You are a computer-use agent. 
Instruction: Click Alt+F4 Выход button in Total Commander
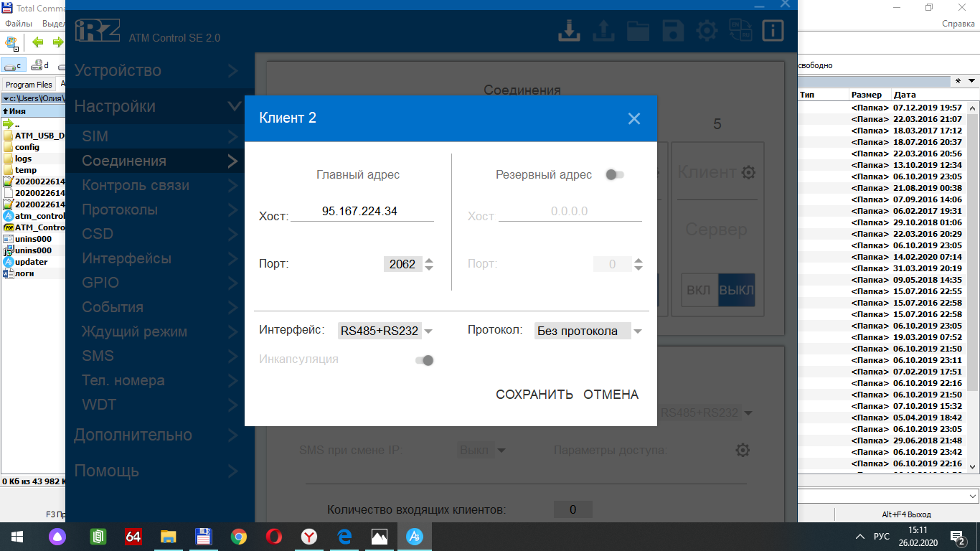click(x=907, y=514)
